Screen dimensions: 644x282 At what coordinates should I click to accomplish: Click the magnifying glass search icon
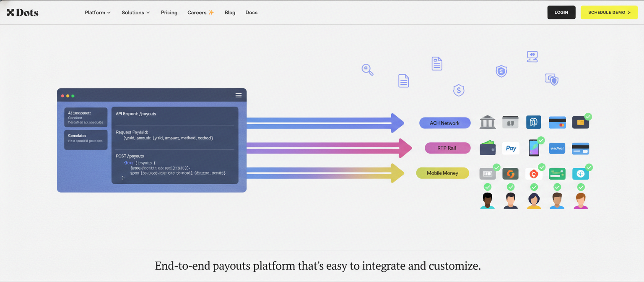[x=367, y=70]
